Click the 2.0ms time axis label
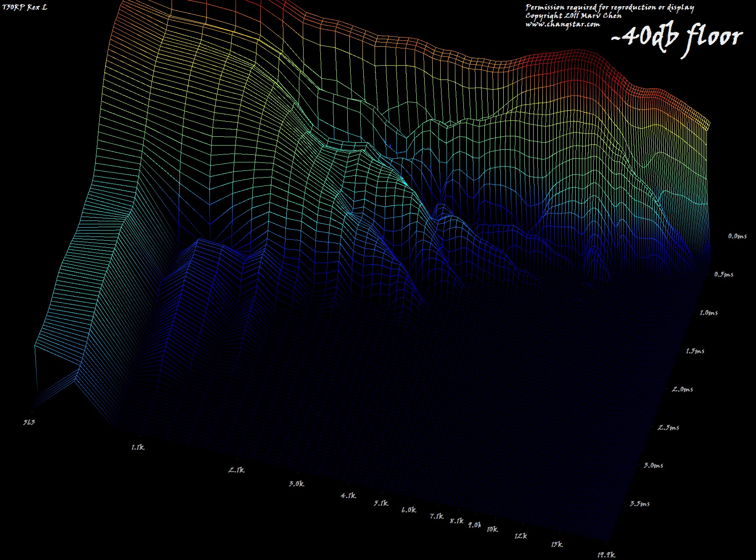Screen dimensions: 756x560 682,390
